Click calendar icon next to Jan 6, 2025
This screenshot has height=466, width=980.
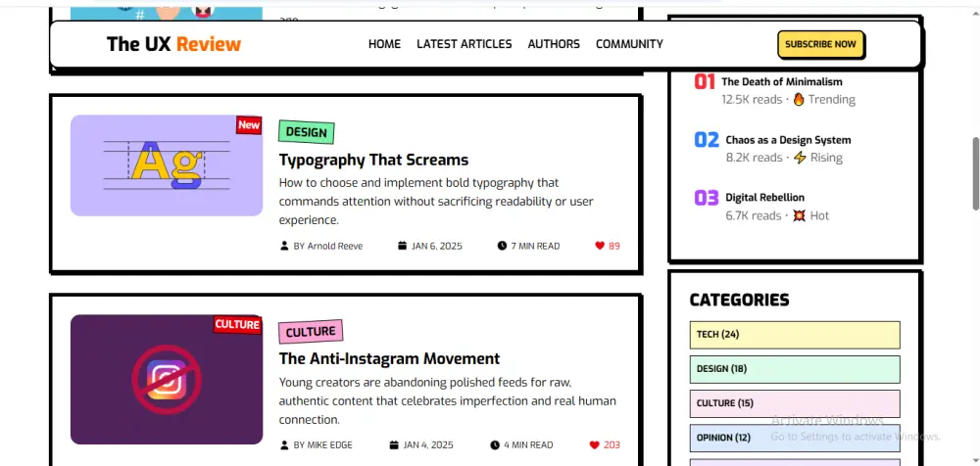click(x=402, y=246)
